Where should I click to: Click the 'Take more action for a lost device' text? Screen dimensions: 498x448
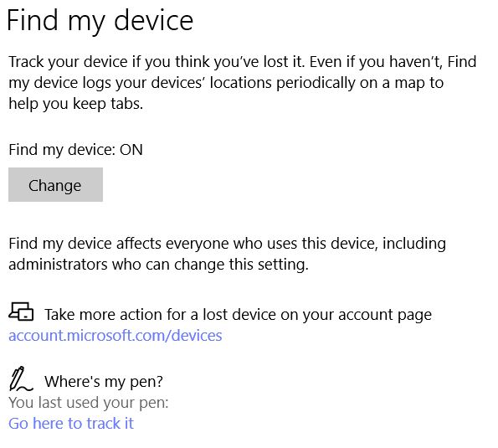tap(238, 315)
